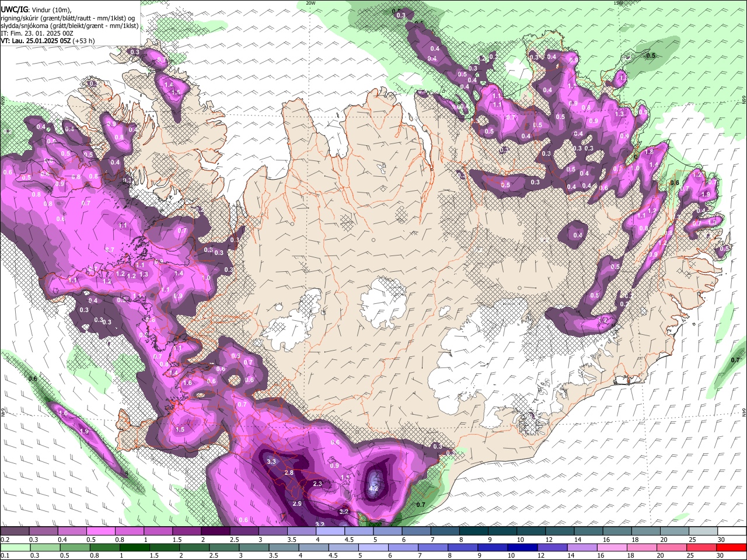Click the UWC/IG title text
Image resolution: width=747 pixels, height=560 pixels.
point(14,9)
